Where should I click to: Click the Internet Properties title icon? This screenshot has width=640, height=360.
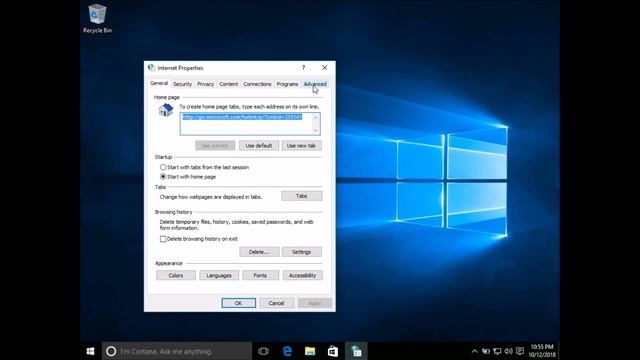coord(151,68)
